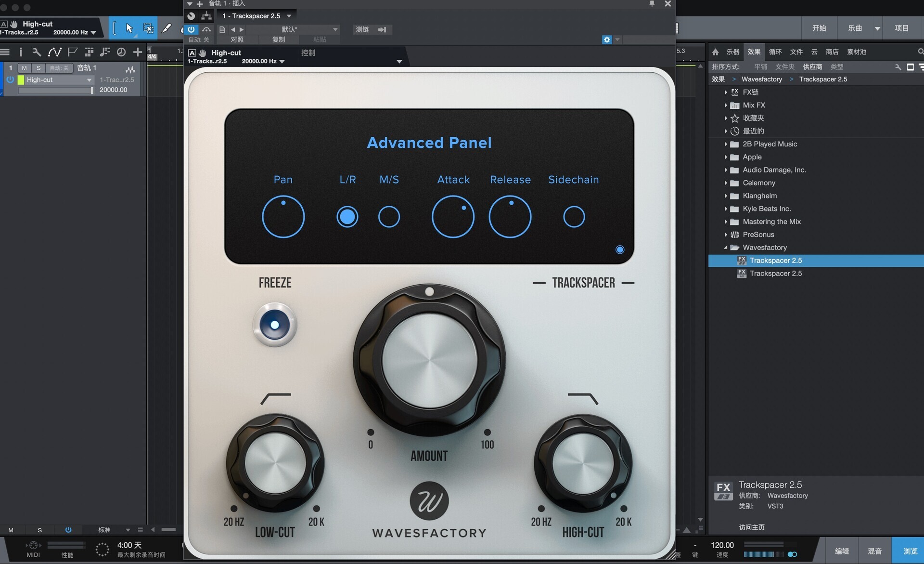Solo track 1 with S button
Screen dimensions: 924x564
point(38,68)
